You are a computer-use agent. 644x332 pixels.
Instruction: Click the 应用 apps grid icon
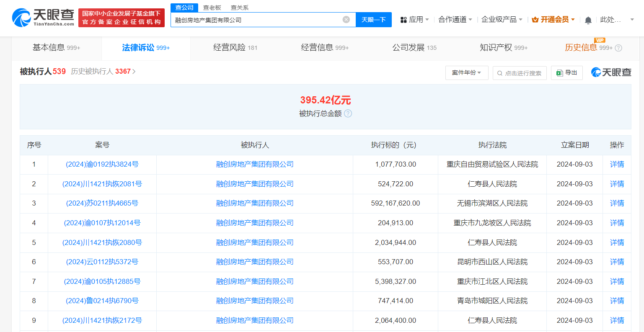(x=403, y=19)
